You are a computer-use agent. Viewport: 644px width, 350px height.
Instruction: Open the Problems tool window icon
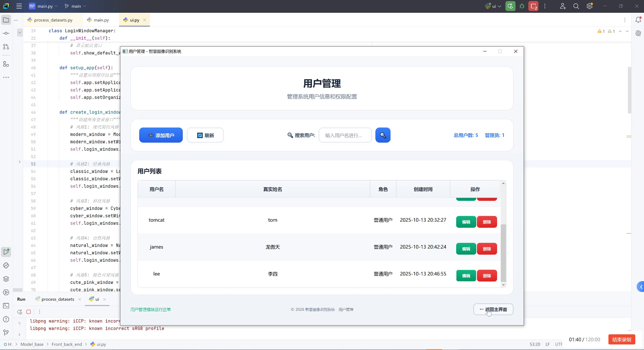click(6, 320)
